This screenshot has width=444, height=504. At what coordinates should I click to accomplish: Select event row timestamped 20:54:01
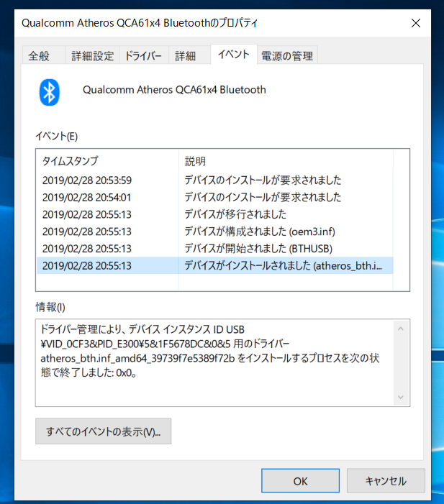[215, 197]
